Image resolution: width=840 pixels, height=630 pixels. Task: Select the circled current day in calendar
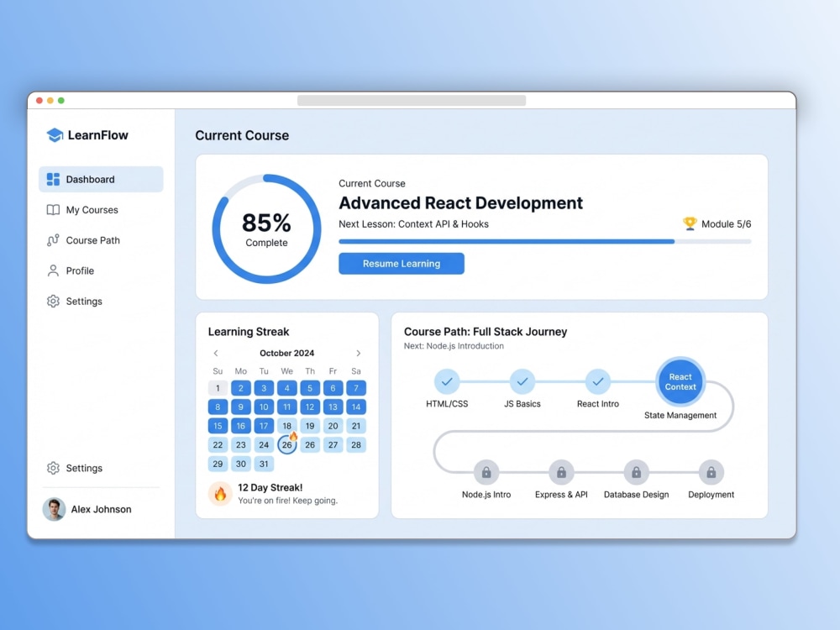coord(286,444)
